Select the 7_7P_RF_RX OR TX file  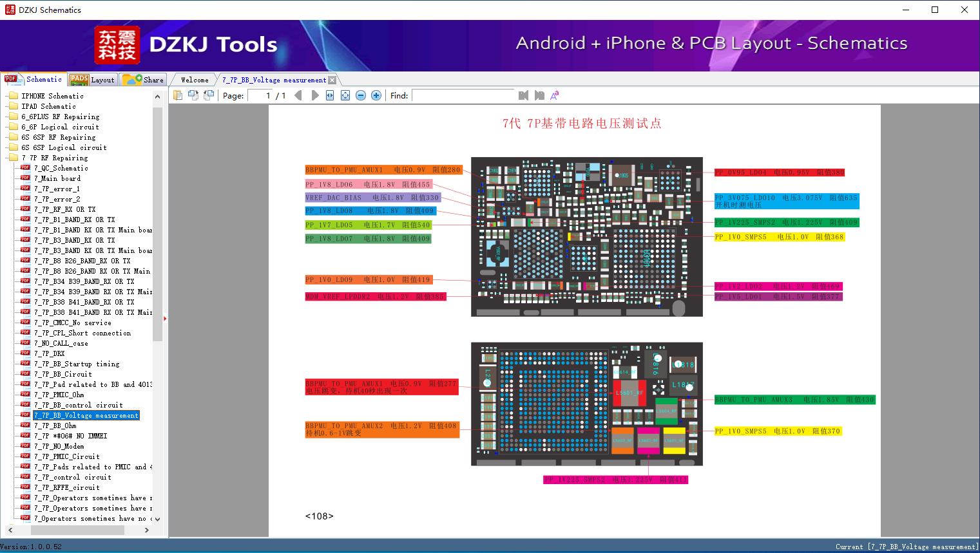(64, 209)
